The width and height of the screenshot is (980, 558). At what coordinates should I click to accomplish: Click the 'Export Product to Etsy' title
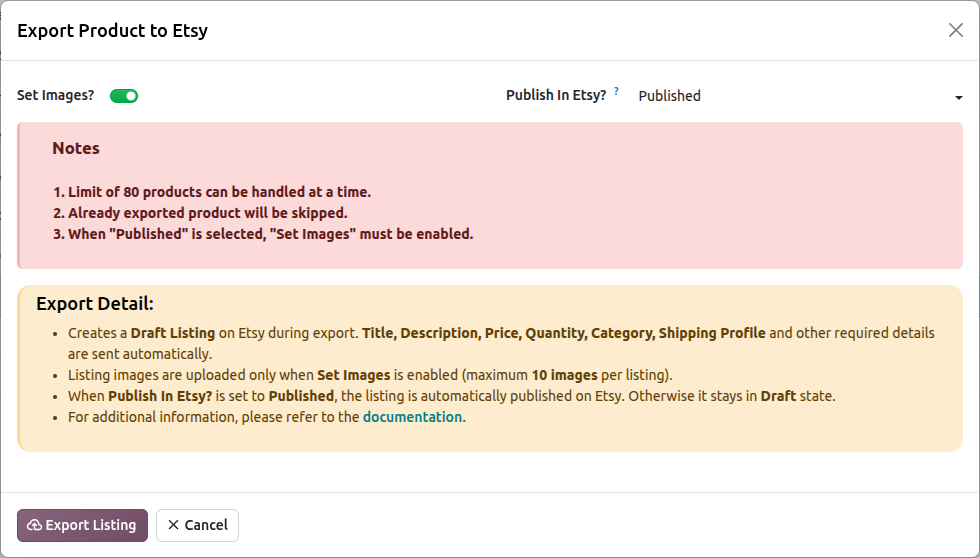pos(112,31)
